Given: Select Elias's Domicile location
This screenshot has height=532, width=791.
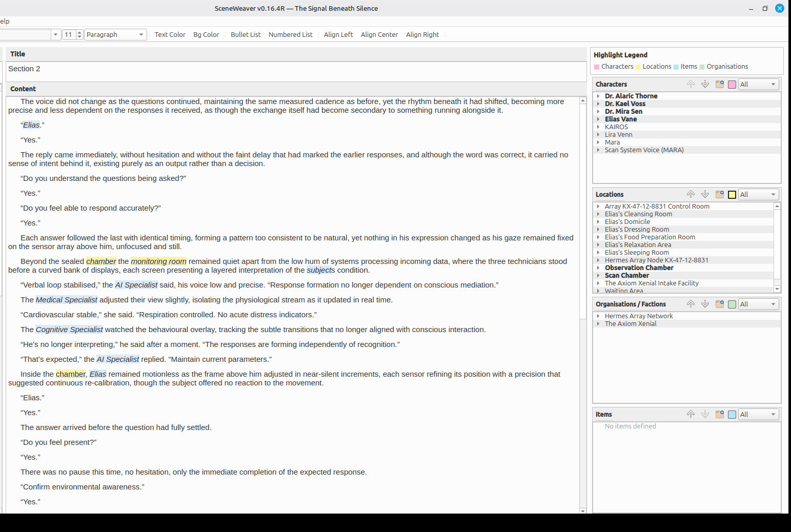Looking at the screenshot, I should [x=683, y=221].
